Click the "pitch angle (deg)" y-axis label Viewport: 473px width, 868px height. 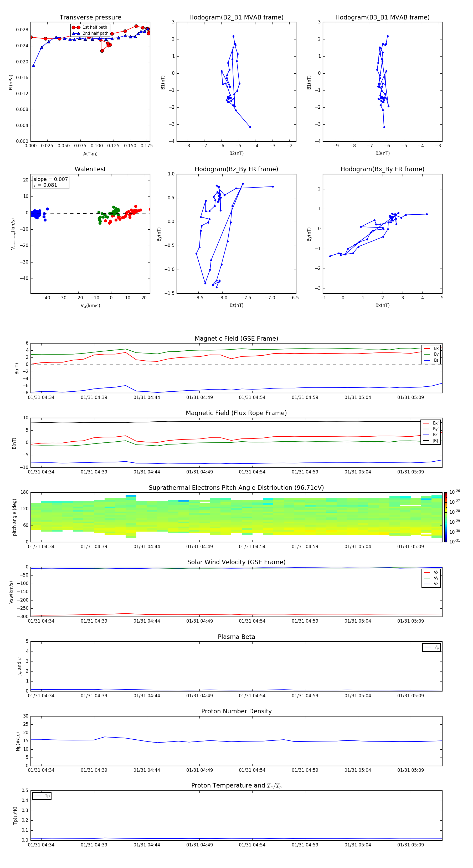(x=14, y=517)
